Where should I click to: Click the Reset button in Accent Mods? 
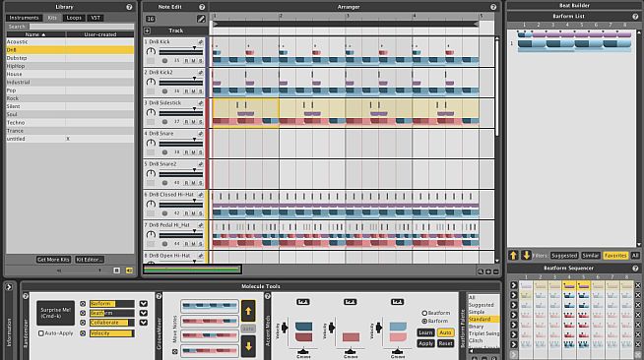[445, 343]
